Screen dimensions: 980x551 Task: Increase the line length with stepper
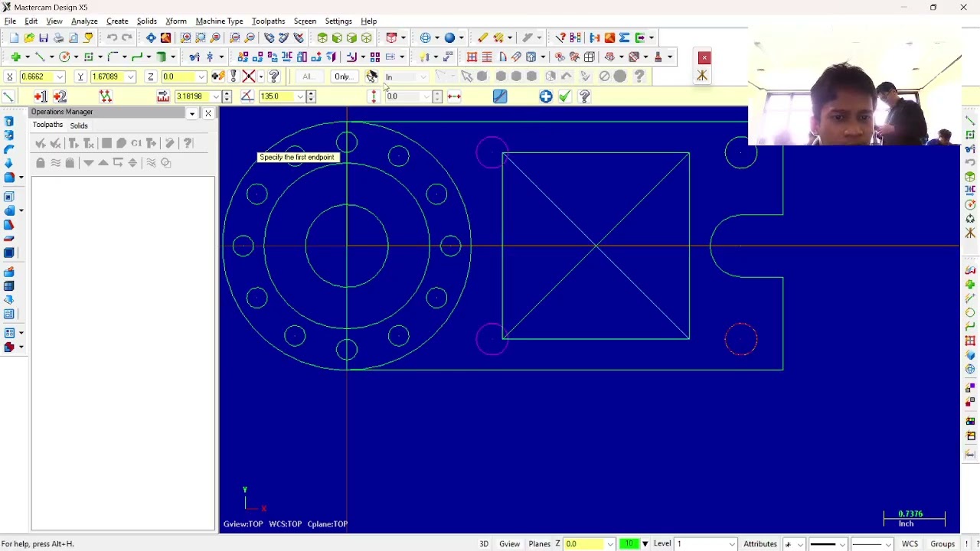227,93
